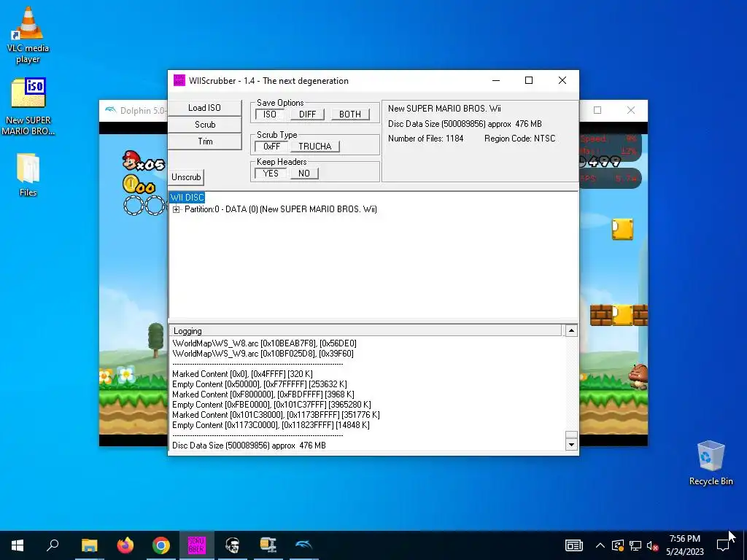Click log line Marked Content [0x101C38000]
Image resolution: width=747 pixels, height=560 pixels.
(x=276, y=415)
